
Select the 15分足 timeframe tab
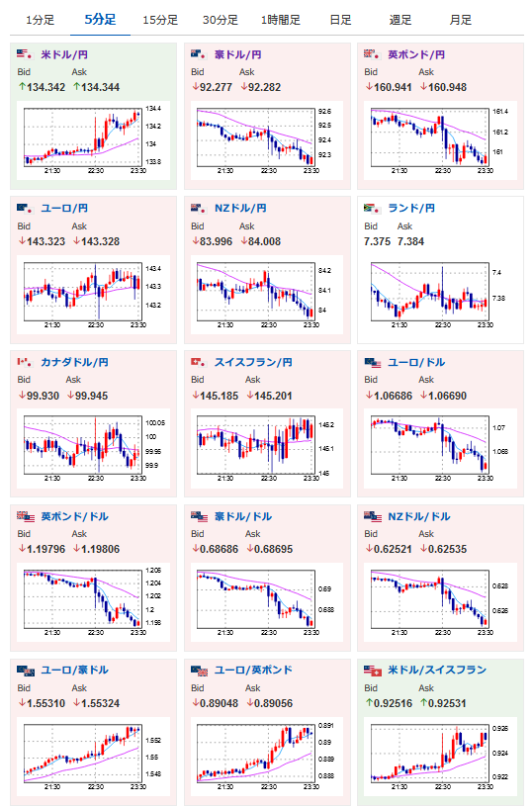(x=160, y=20)
